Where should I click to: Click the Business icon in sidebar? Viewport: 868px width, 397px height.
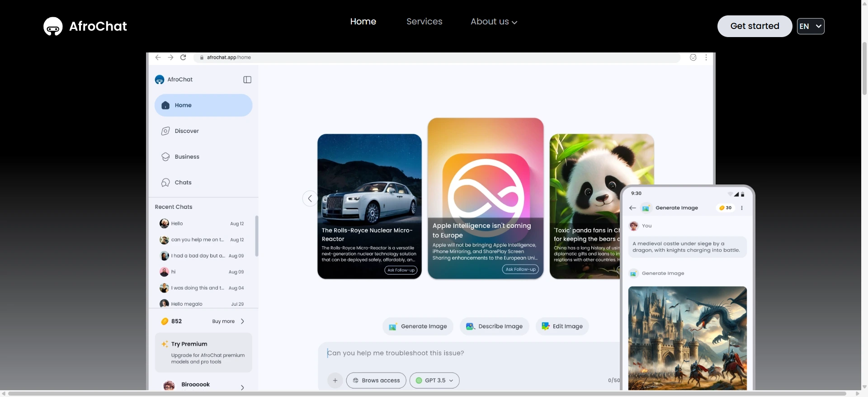coord(165,157)
